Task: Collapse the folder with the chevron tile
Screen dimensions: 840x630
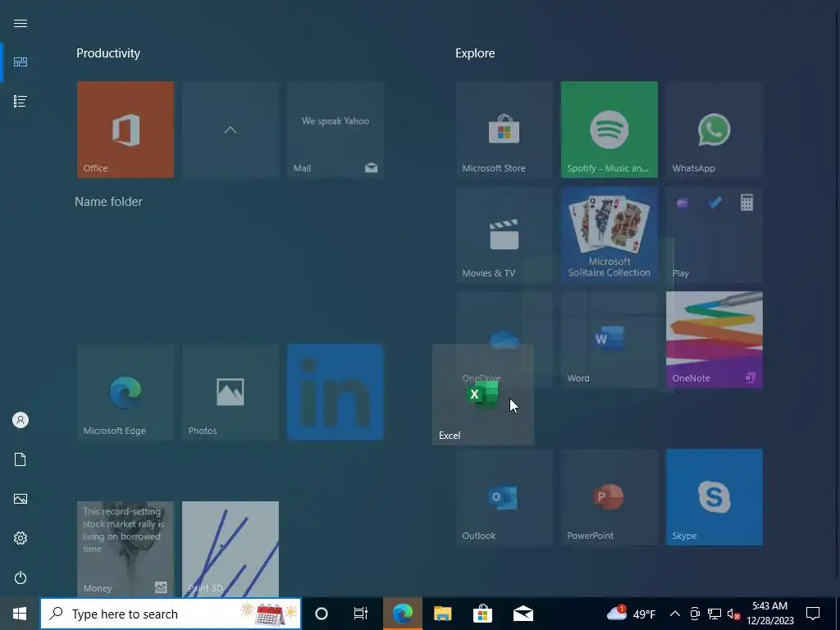Action: pyautogui.click(x=231, y=129)
